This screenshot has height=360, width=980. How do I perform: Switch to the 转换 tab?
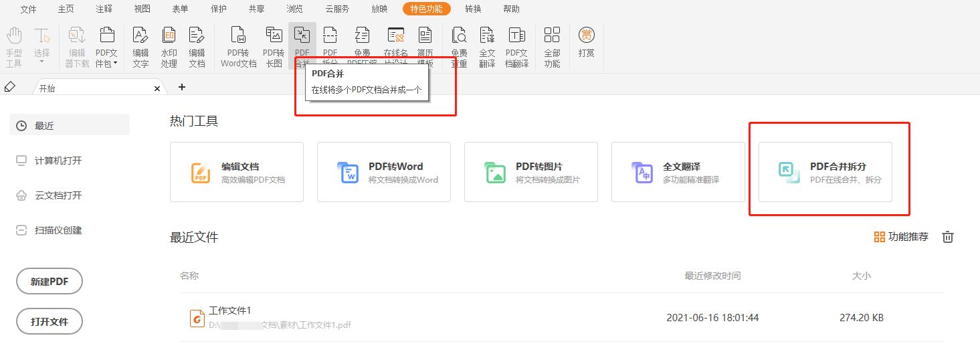(x=474, y=9)
